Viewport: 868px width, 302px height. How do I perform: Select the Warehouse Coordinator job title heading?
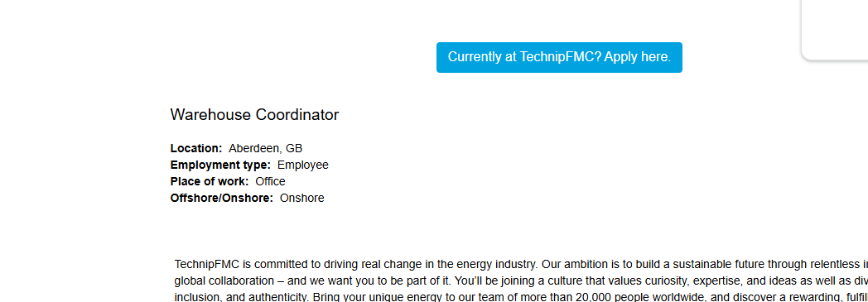(254, 115)
